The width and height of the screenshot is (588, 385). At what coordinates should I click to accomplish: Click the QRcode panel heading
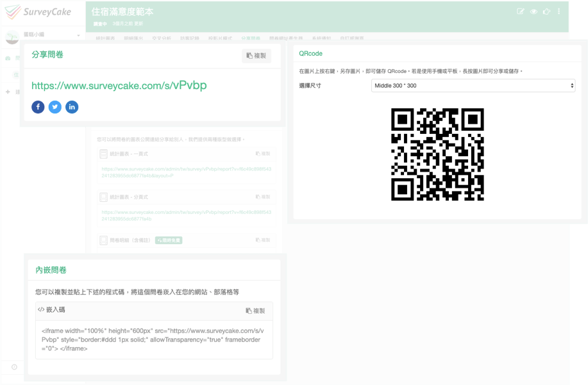(x=310, y=54)
